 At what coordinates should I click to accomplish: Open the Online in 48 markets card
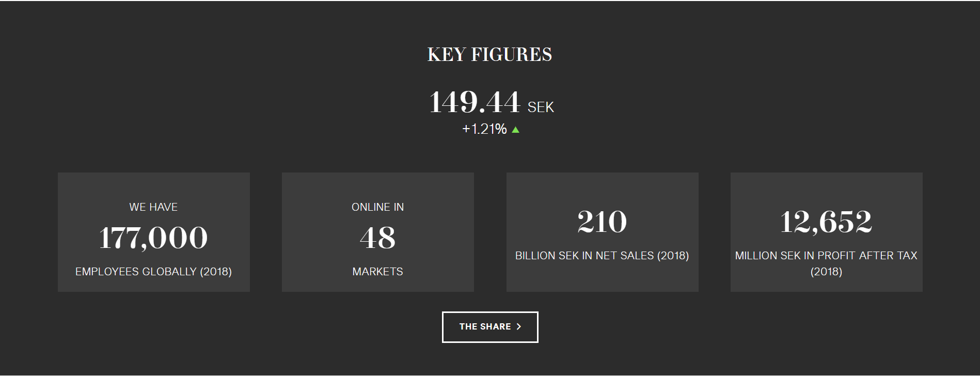point(378,232)
